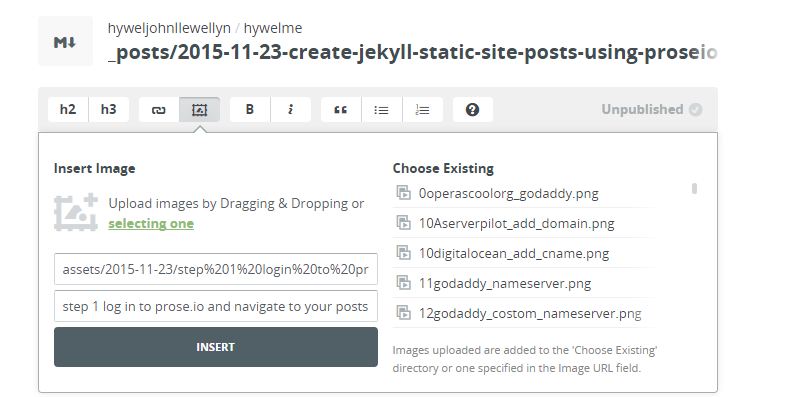This screenshot has height=397, width=811.
Task: Click the INSERT button
Action: 216,347
